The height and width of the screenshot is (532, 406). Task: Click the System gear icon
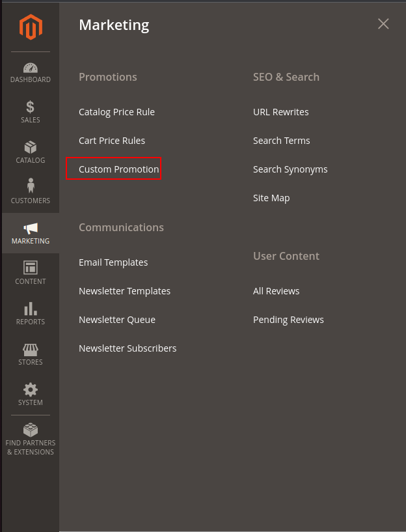(30, 390)
